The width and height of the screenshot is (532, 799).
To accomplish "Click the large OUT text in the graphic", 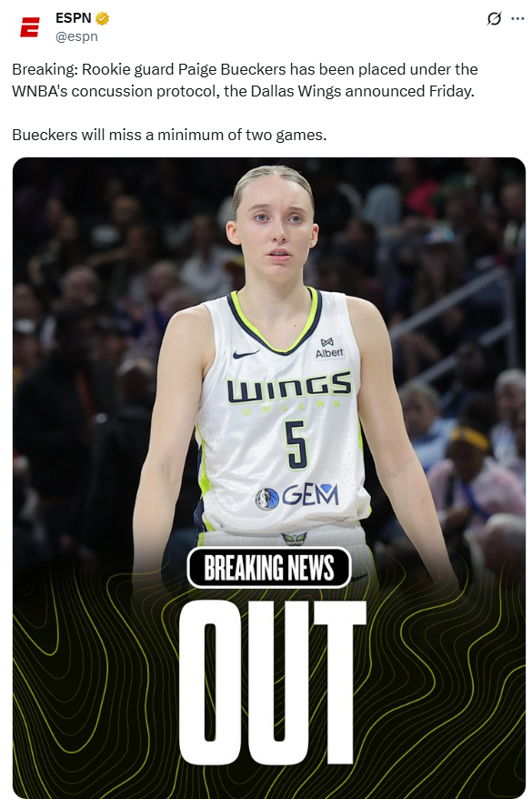I will [x=272, y=682].
